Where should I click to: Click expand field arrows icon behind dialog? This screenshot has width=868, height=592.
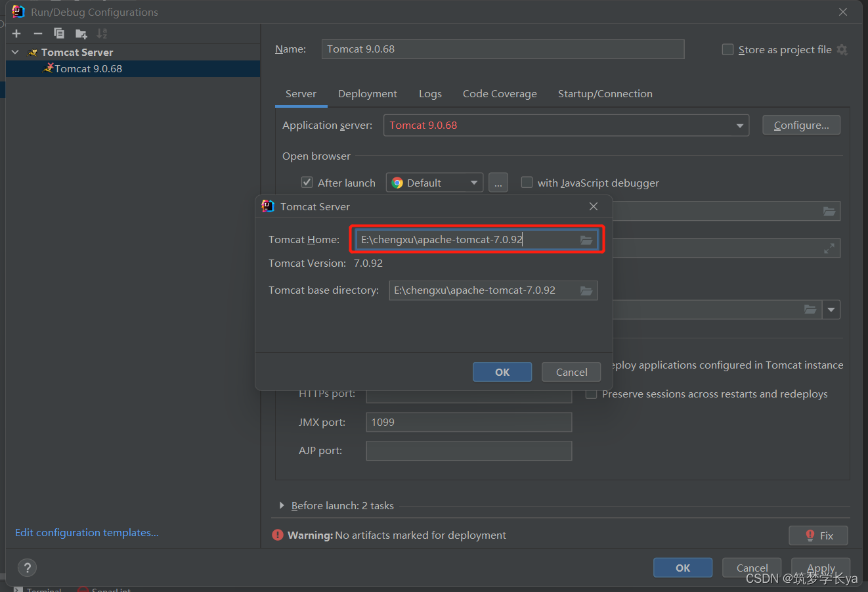829,248
